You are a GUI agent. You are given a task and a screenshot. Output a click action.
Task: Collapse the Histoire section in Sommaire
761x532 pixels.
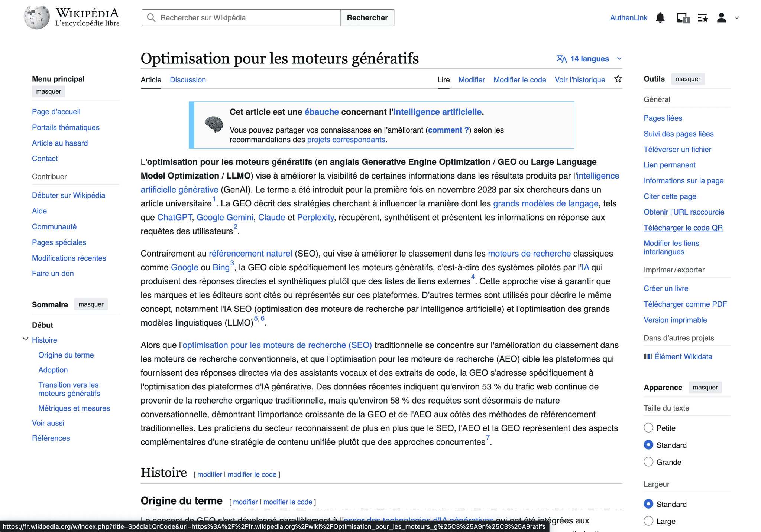(26, 339)
